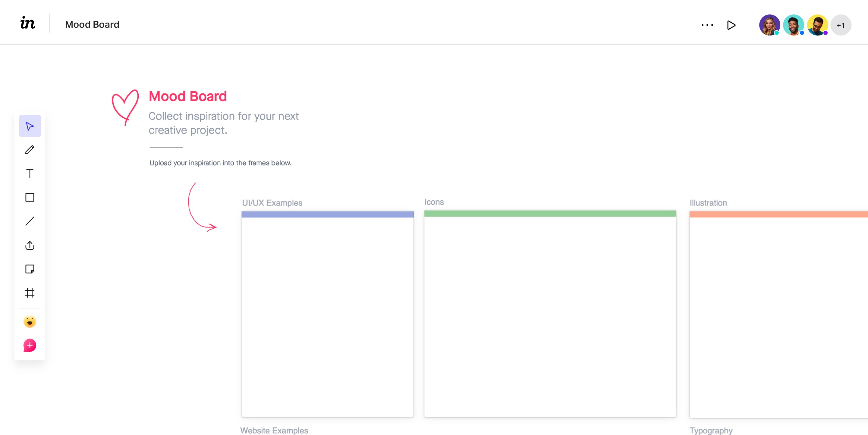
Task: Click the Mood Board title text
Action: pyautogui.click(x=187, y=96)
